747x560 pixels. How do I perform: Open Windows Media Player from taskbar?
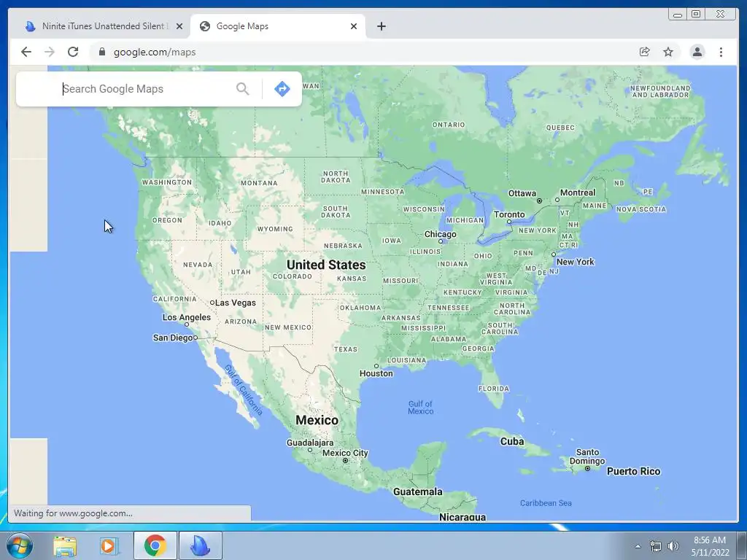point(109,545)
